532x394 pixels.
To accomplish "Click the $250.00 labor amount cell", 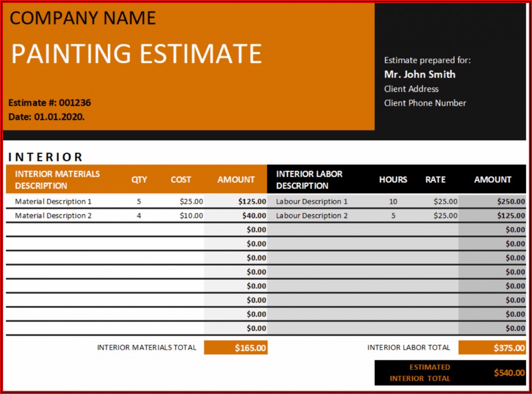I will pyautogui.click(x=510, y=201).
